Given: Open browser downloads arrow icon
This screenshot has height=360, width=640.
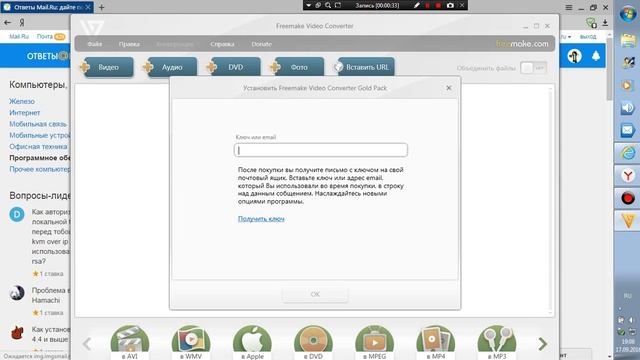Looking at the screenshot, I should tap(605, 23).
